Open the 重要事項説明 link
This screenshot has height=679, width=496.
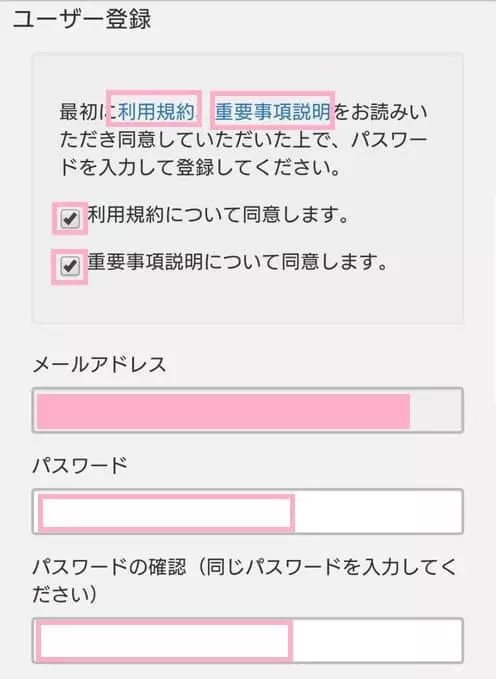[273, 112]
